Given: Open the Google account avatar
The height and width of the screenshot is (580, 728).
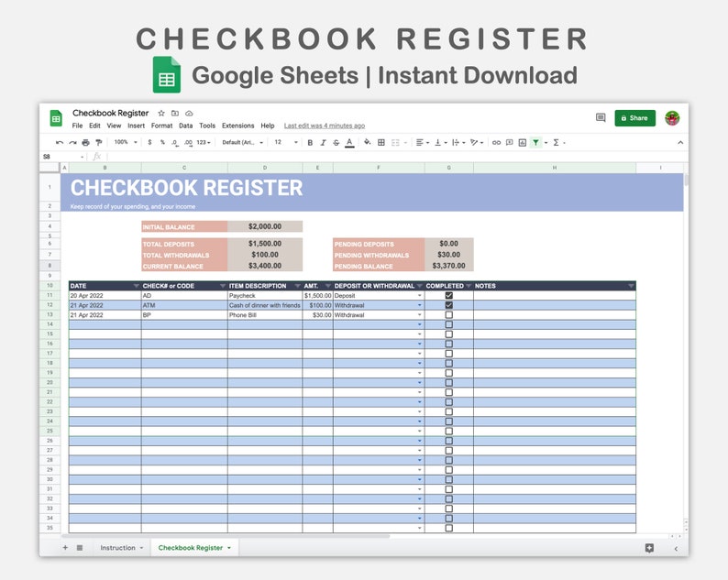Looking at the screenshot, I should tap(672, 118).
